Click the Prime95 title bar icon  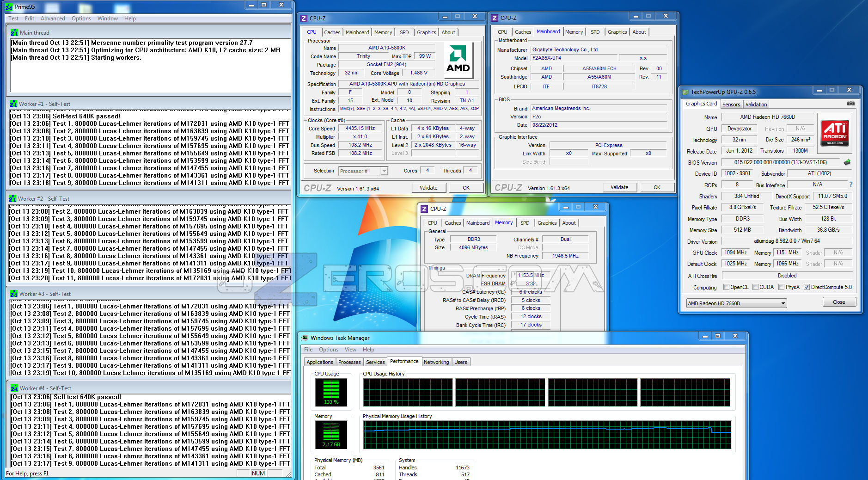pos(9,7)
